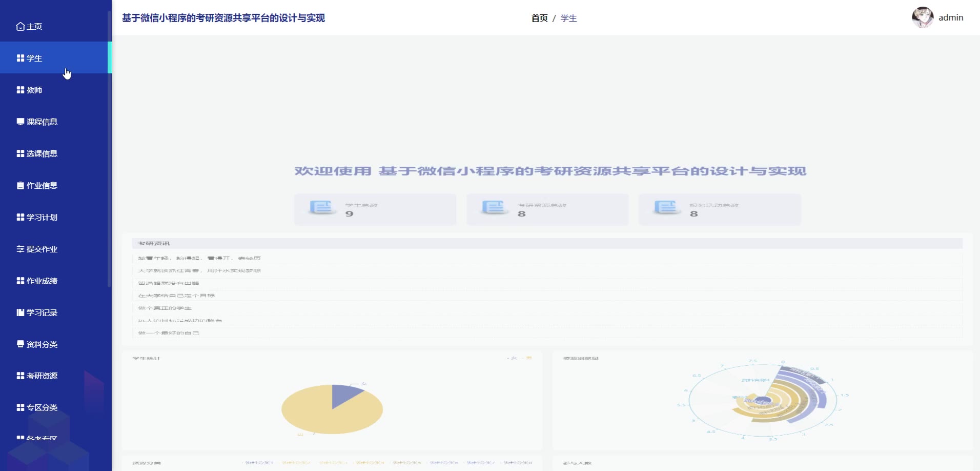Click the grid icon beside 专区分类
Image resolution: width=980 pixels, height=471 pixels.
[21, 407]
